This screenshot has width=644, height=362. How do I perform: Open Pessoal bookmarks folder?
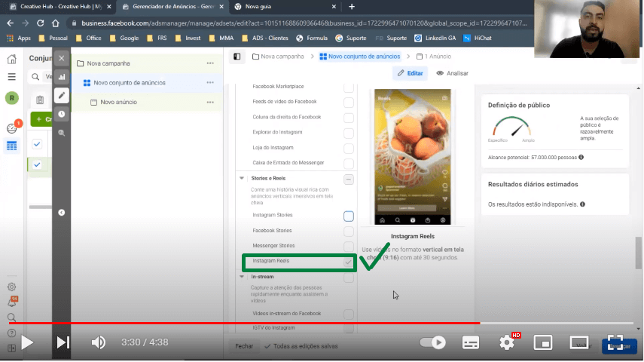click(x=53, y=38)
